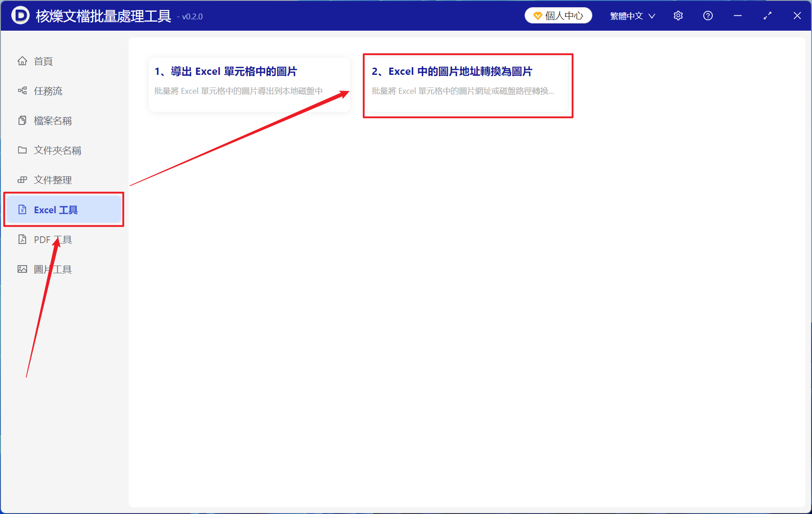Go to 首頁 page
The image size is (812, 514).
tap(63, 61)
